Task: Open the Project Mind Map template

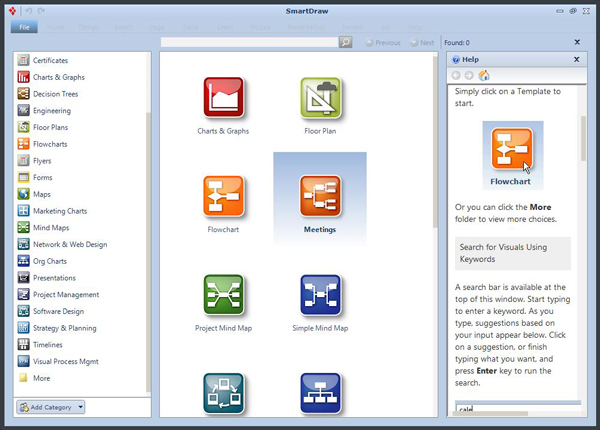Action: point(223,295)
